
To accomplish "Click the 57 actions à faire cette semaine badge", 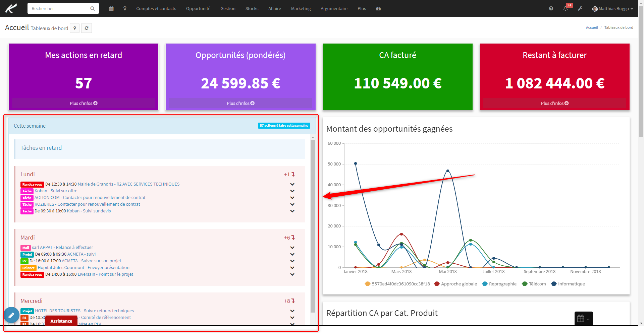I will point(284,126).
